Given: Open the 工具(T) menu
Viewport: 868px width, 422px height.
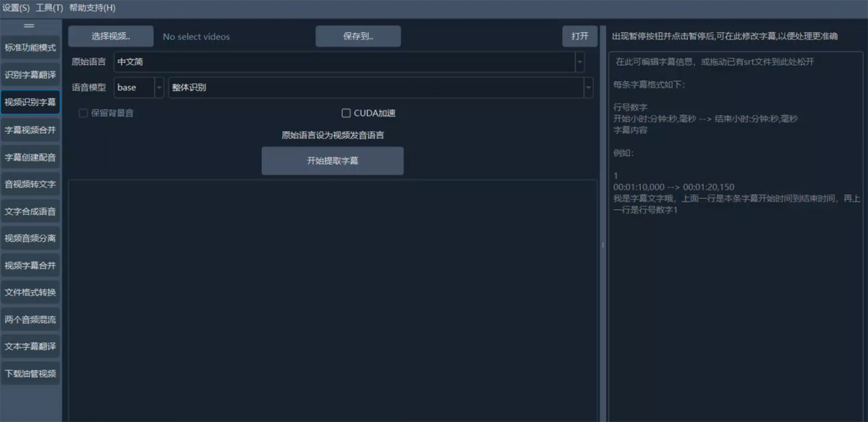Looking at the screenshot, I should click(x=49, y=8).
